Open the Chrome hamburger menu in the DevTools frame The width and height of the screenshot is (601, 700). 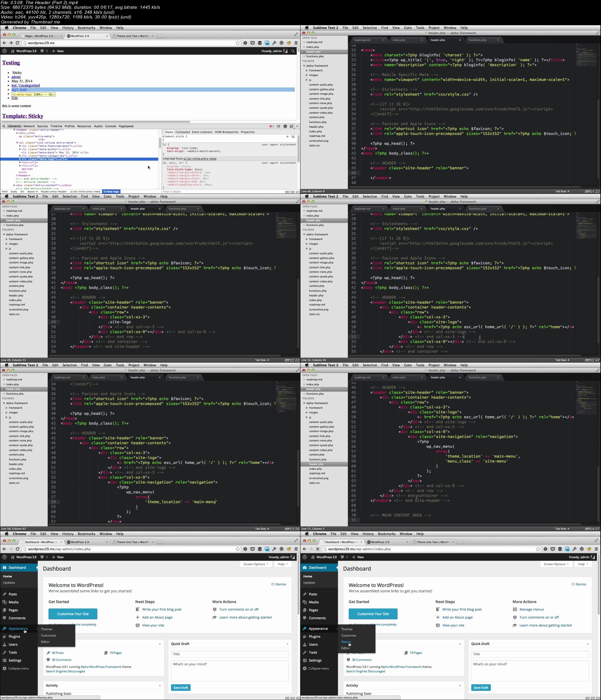[296, 43]
